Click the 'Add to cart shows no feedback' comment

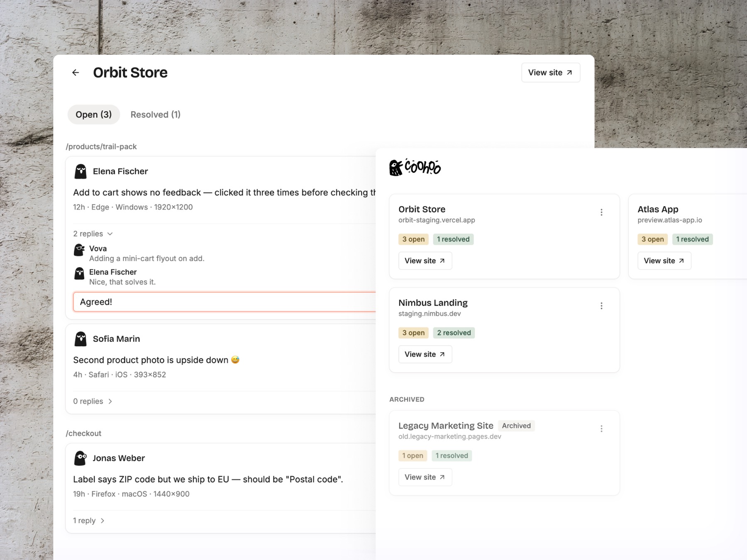click(x=224, y=192)
